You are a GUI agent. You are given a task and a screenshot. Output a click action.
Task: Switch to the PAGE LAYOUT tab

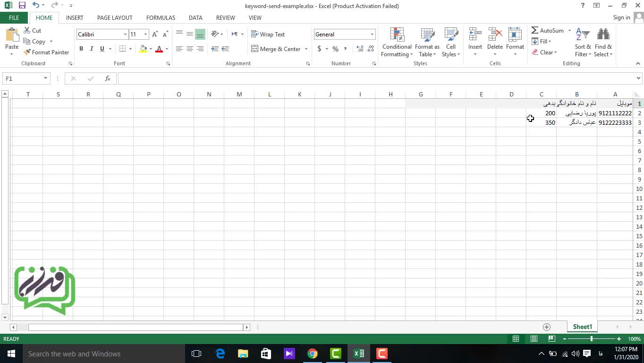pyautogui.click(x=115, y=17)
